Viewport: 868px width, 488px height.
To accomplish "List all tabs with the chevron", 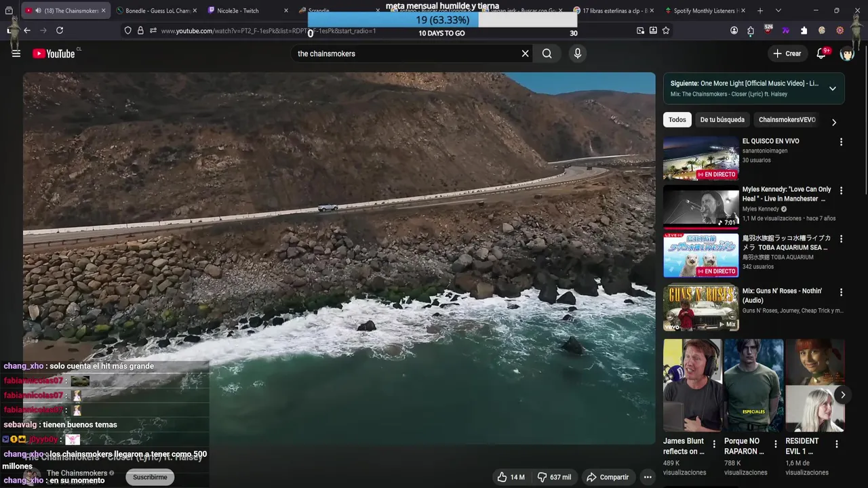I will click(x=778, y=11).
